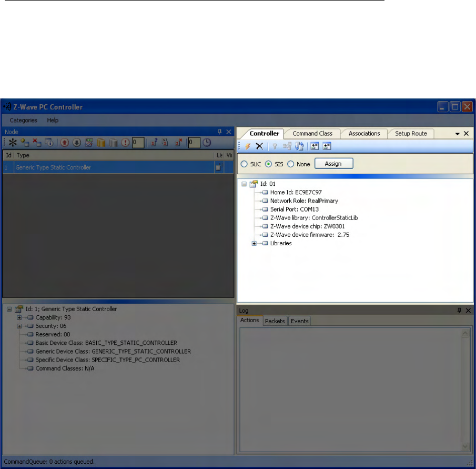The width and height of the screenshot is (476, 469).
Task: Click the first numeric input in Node toolbar
Action: [138, 143]
